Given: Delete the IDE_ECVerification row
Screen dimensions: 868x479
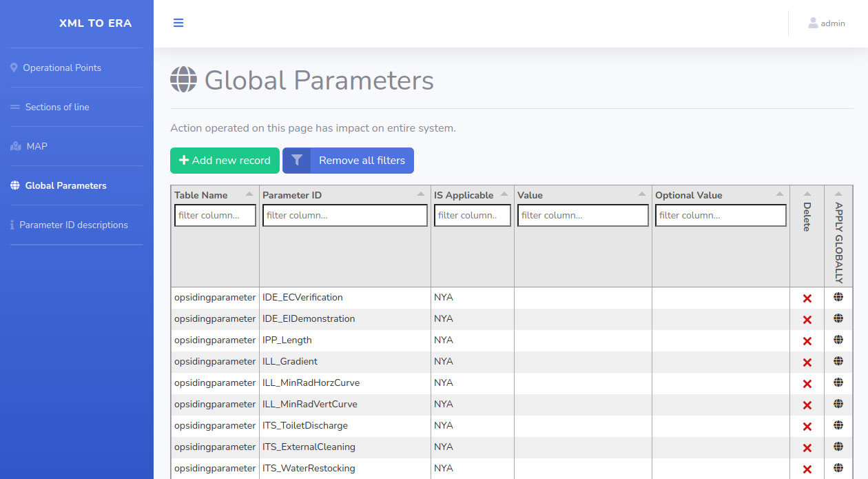Looking at the screenshot, I should click(807, 298).
